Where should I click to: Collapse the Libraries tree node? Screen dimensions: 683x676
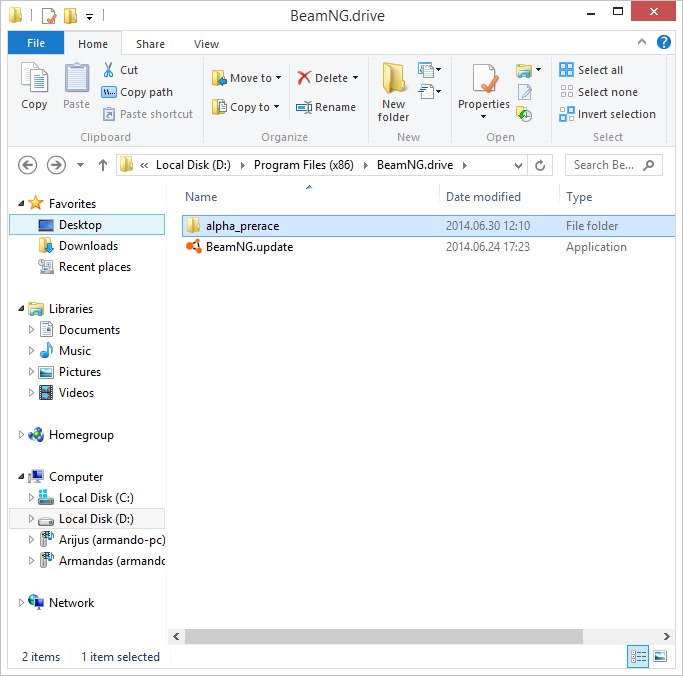tap(21, 308)
